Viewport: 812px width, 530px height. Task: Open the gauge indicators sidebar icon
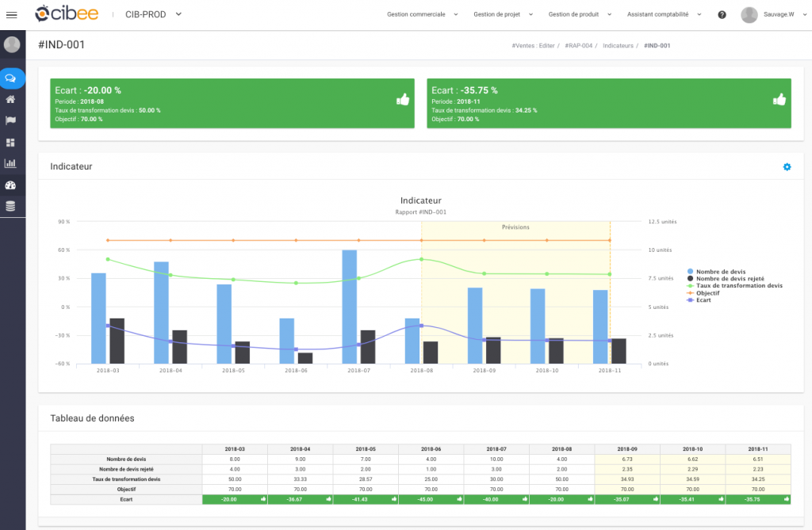[x=10, y=185]
